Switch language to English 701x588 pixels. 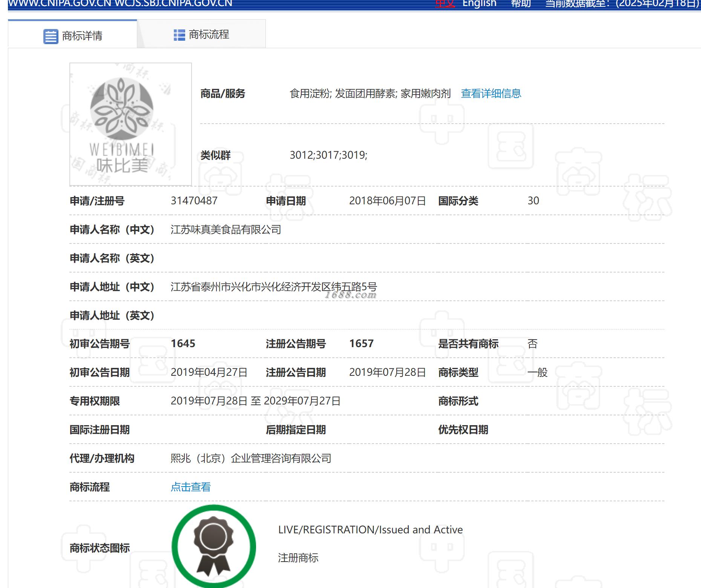(479, 4)
